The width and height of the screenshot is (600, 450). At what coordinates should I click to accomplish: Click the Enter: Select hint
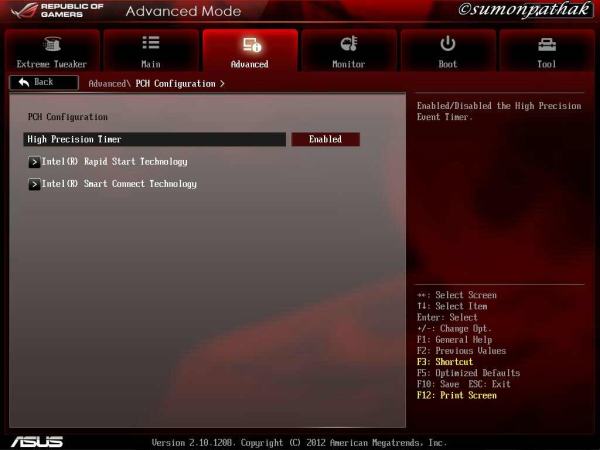[447, 317]
